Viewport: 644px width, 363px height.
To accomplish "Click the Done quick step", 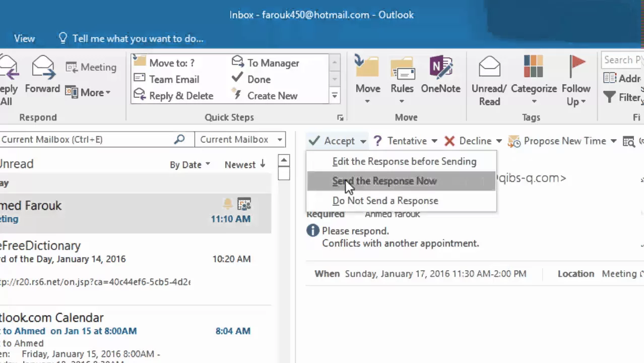I will [x=251, y=79].
